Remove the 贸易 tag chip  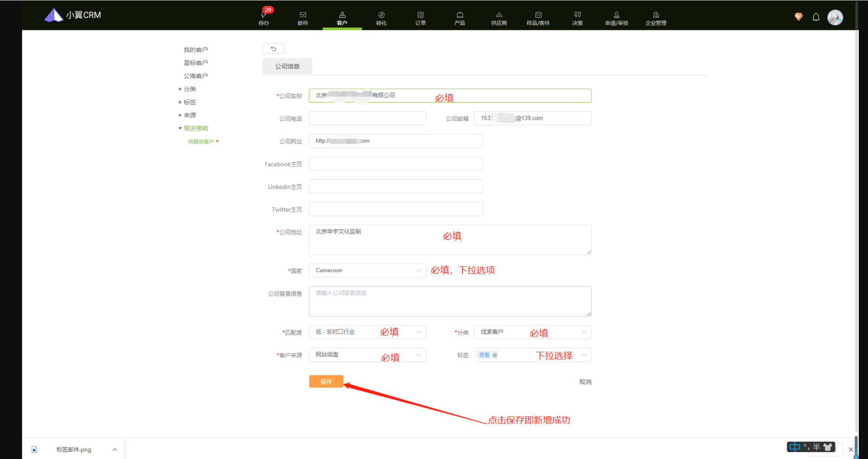coord(495,355)
